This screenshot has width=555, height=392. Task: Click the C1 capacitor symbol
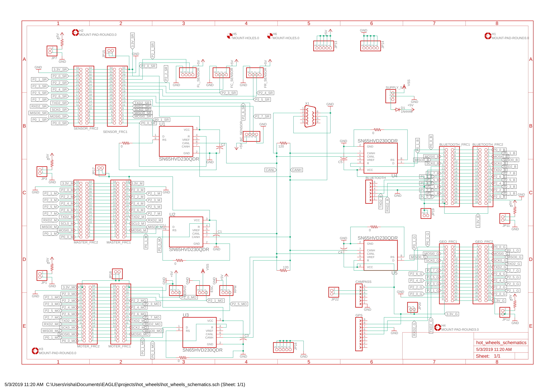pos(216,235)
